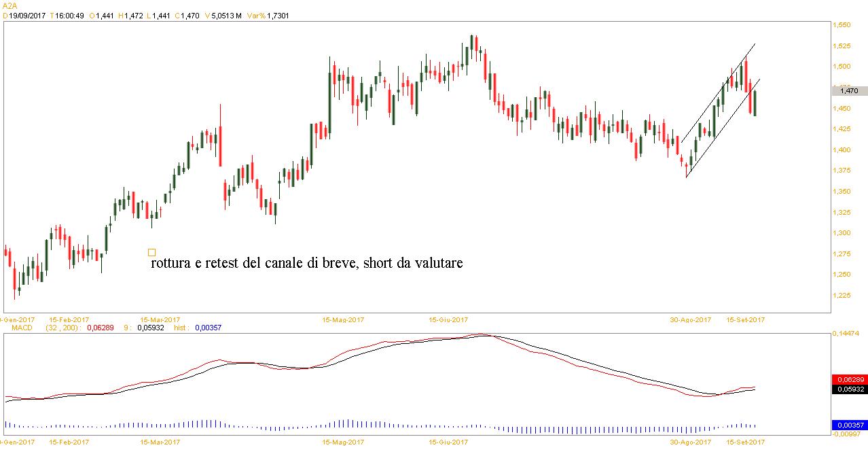Image resolution: width=868 pixels, height=454 pixels.
Task: Click the time 16:00:49 in the header
Action: [x=70, y=16]
